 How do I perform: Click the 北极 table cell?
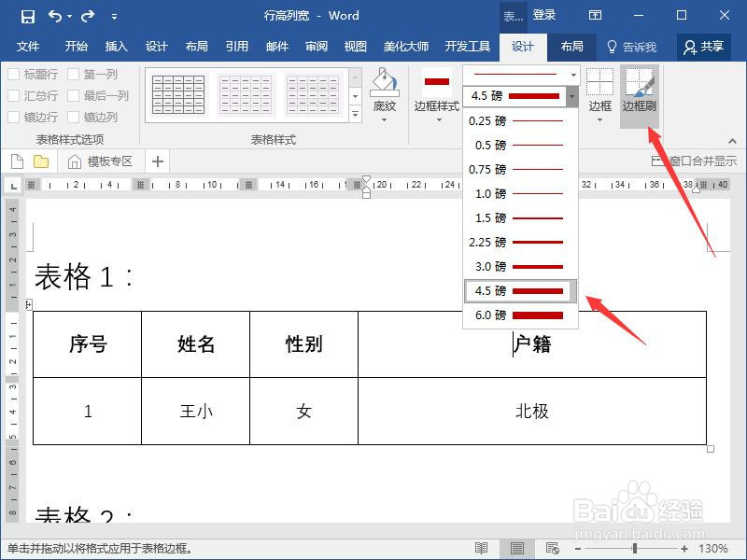[532, 412]
